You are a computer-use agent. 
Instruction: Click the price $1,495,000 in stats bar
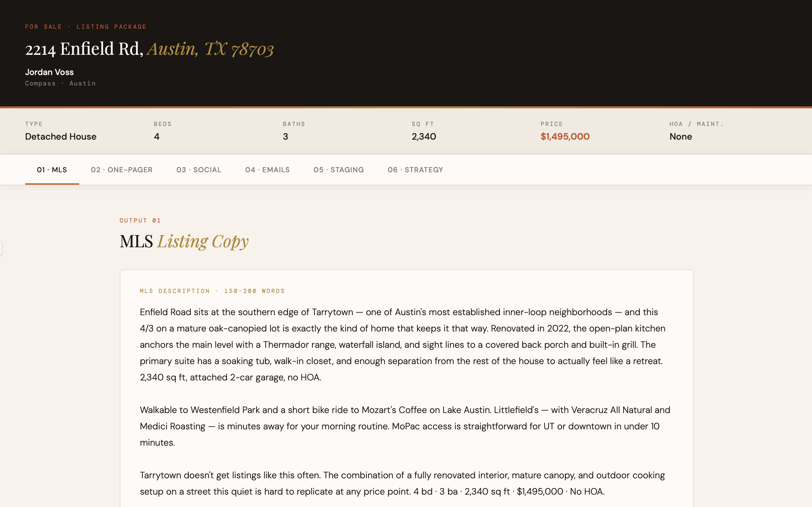point(565,136)
